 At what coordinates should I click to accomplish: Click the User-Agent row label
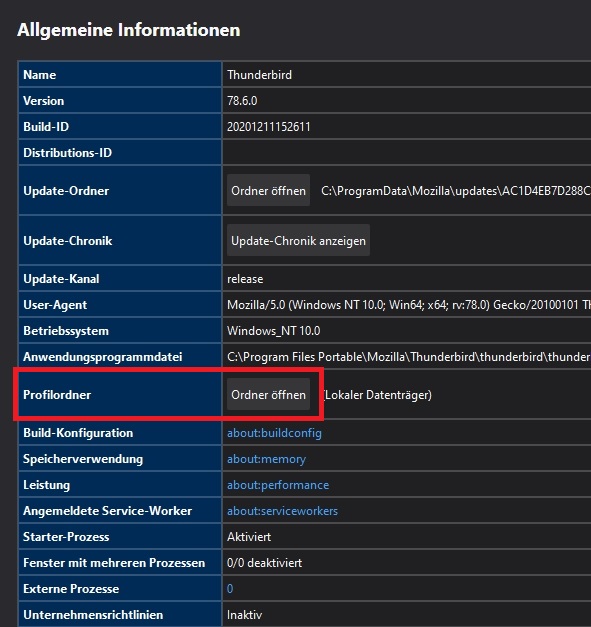point(55,305)
